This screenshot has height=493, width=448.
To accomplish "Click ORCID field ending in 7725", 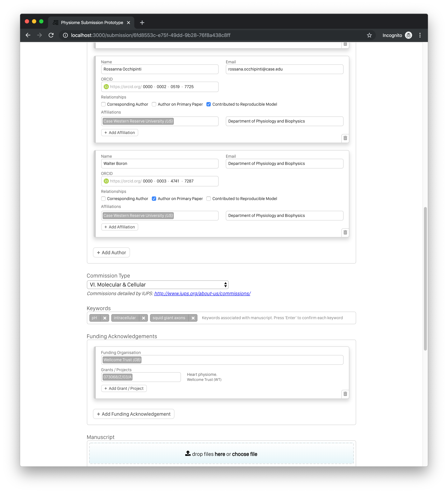I will point(160,87).
